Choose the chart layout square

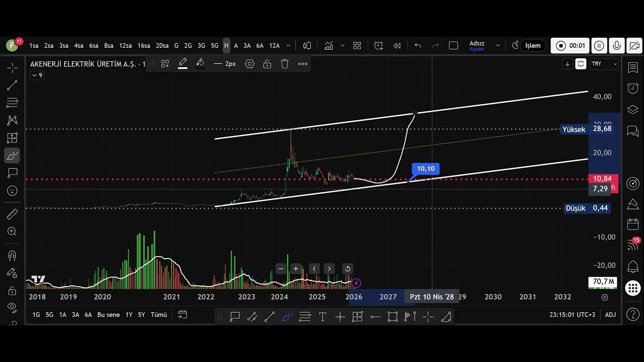click(x=453, y=46)
